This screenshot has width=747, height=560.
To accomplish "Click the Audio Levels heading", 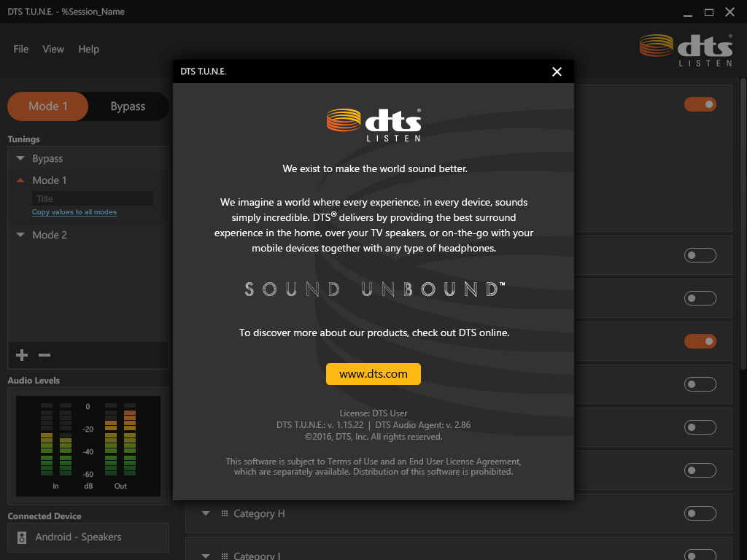I will click(x=34, y=381).
